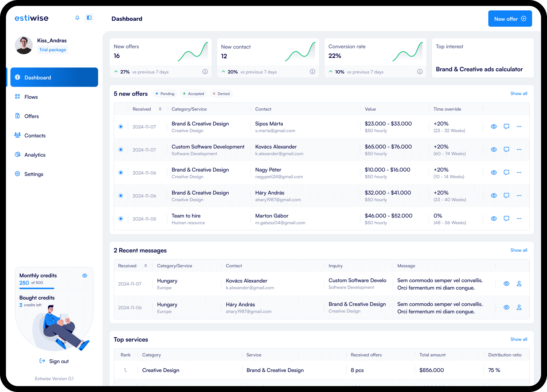The width and height of the screenshot is (547, 392).
Task: Toggle Monthly credits visibility eye icon
Action: pyautogui.click(x=85, y=276)
